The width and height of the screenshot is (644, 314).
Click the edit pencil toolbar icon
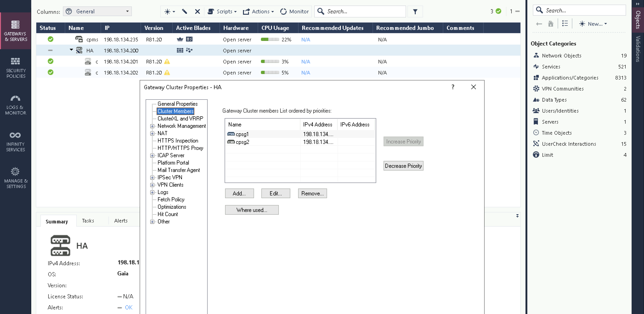click(184, 11)
